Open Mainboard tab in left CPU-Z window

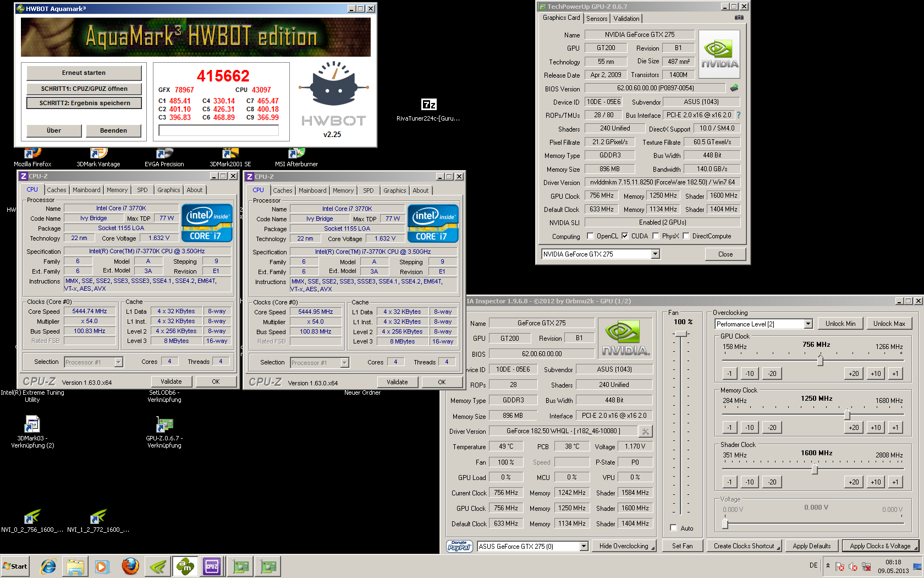pos(86,190)
